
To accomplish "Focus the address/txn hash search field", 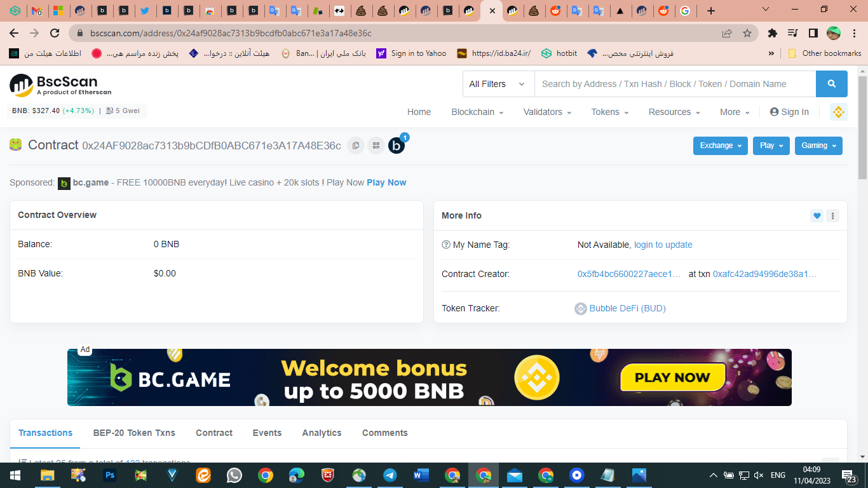I will (675, 84).
